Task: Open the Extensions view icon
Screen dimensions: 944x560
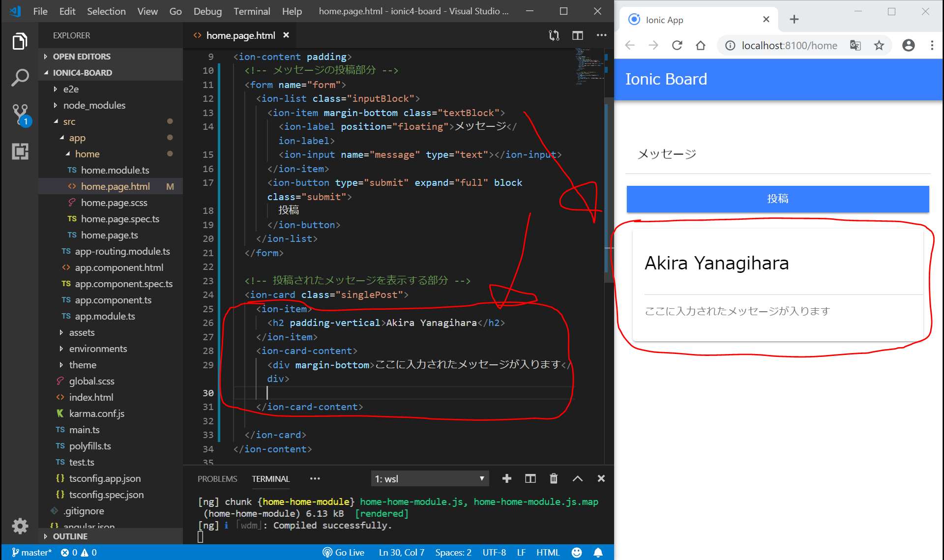Action: [x=20, y=151]
